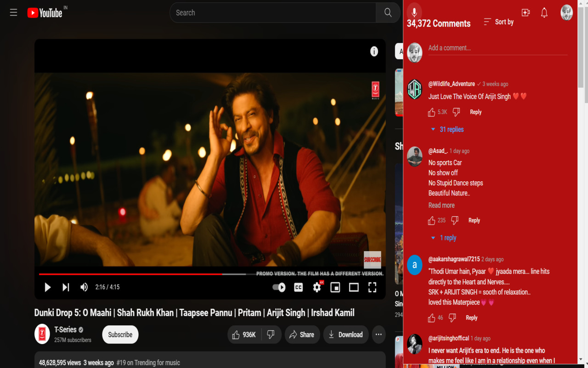Open @aakarshagrawal7215 channel link
Viewport: 588px width, 368px height.
[454, 259]
